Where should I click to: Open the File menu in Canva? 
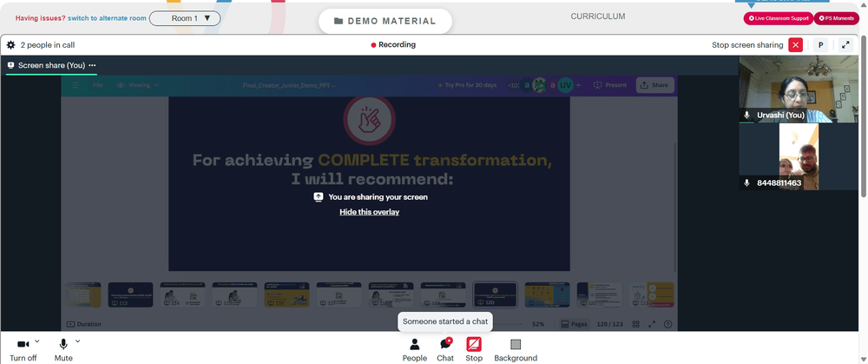tap(98, 85)
